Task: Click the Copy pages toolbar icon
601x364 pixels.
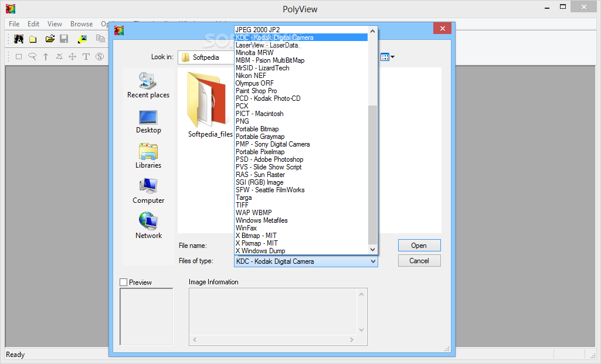Action: click(x=100, y=38)
